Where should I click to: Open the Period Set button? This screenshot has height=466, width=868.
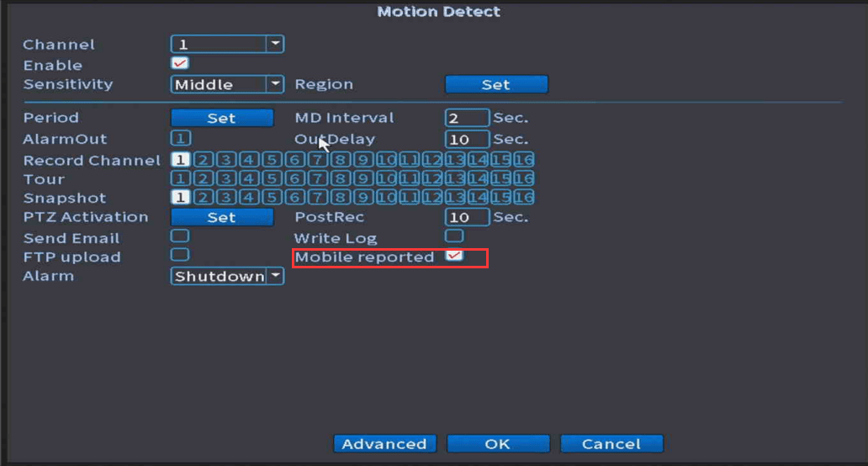(x=222, y=118)
